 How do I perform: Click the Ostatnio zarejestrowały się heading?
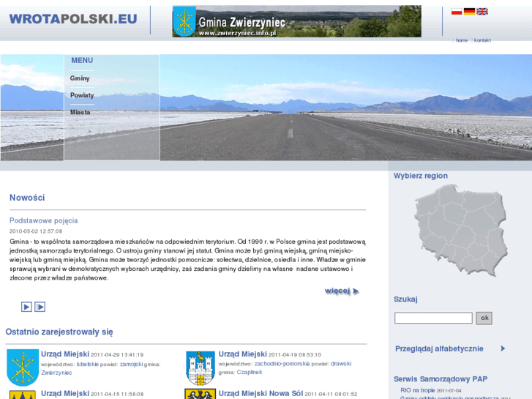pos(59,332)
